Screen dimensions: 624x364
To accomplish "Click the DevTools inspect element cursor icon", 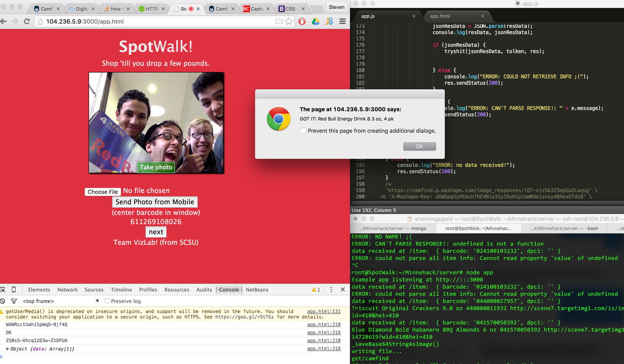I will [3, 289].
